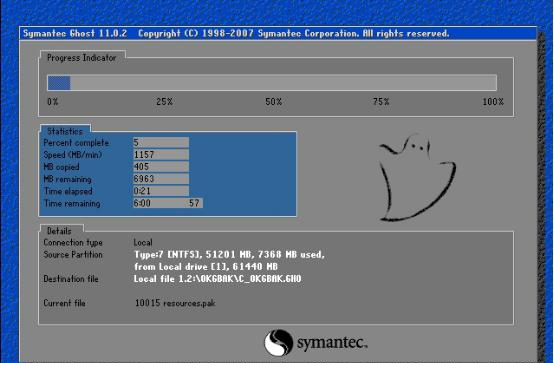Click the Destination file path text
Viewport: 554px width, 377px height.
pyautogui.click(x=218, y=279)
